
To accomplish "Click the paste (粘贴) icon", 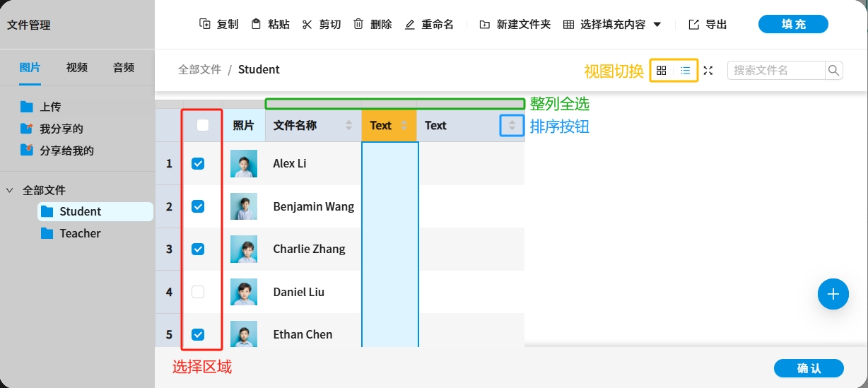I will click(256, 24).
